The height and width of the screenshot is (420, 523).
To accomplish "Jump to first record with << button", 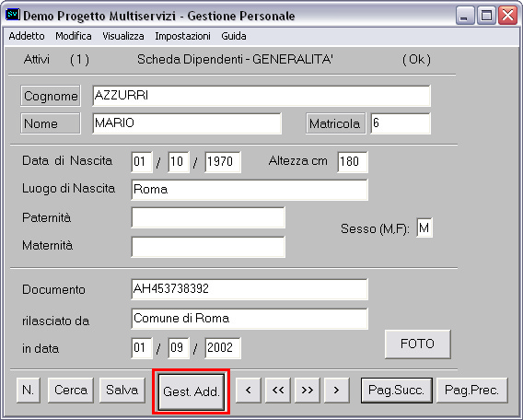I will [278, 390].
